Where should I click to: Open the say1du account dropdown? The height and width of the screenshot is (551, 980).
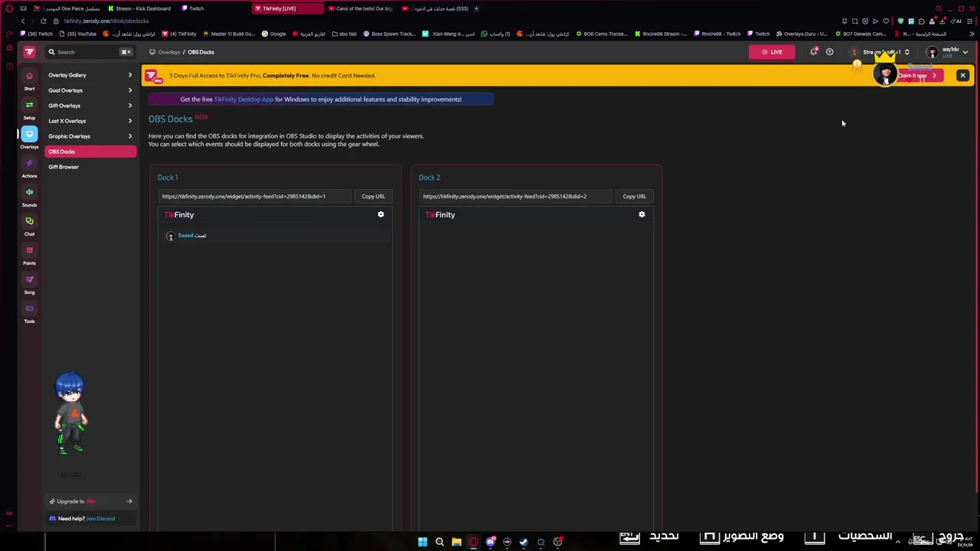click(x=948, y=52)
